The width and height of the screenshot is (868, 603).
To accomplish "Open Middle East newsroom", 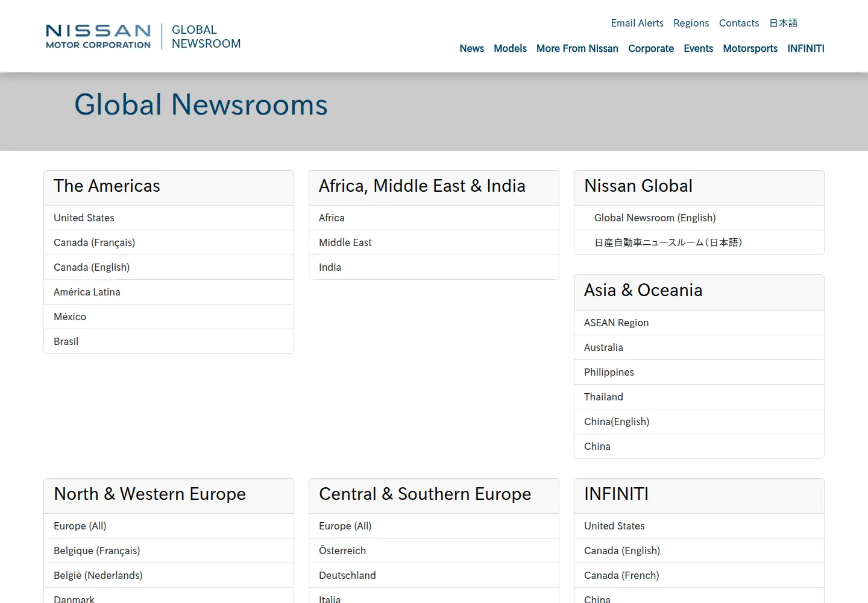I will tap(434, 242).
